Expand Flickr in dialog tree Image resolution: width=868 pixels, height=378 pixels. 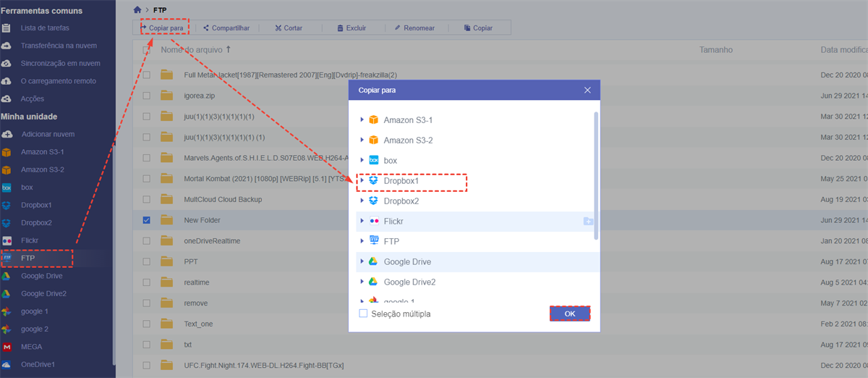click(362, 221)
